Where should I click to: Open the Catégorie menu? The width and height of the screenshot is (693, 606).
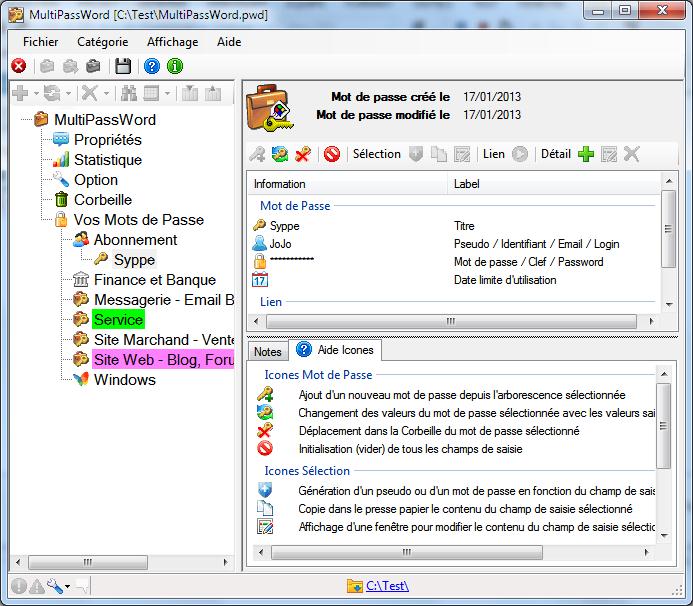103,42
